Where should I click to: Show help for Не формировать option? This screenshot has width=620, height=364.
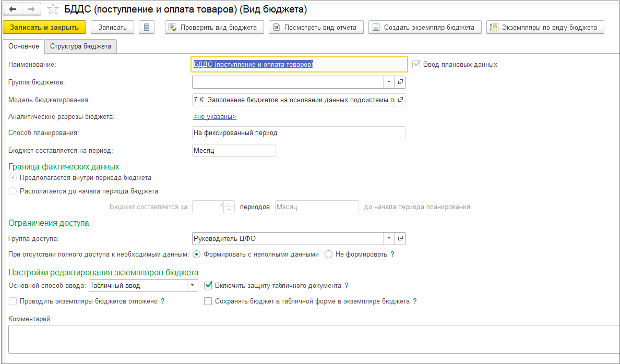click(392, 254)
